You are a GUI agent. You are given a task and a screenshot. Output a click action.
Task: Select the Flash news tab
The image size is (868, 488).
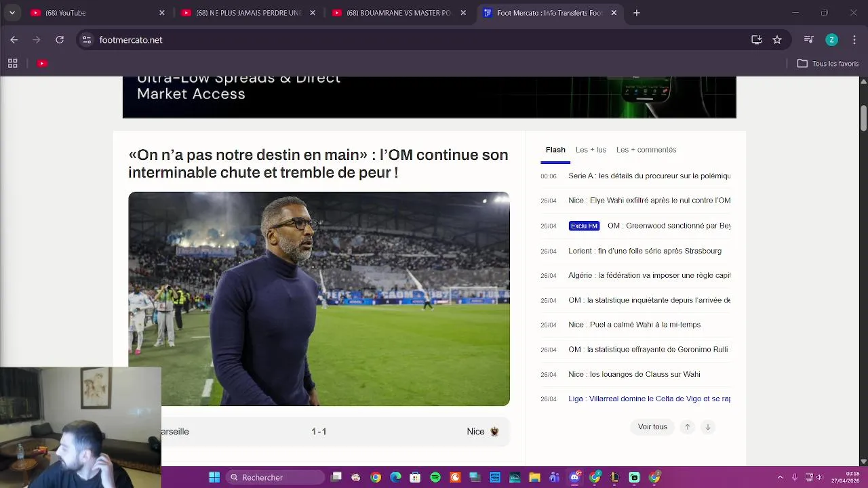[x=555, y=150]
